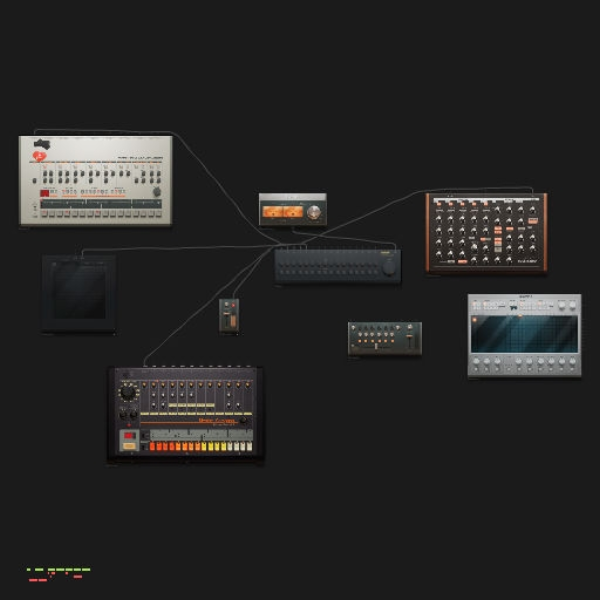600x600 pixels.
Task: Click the red display on white drum machine
Action: pyautogui.click(x=45, y=193)
